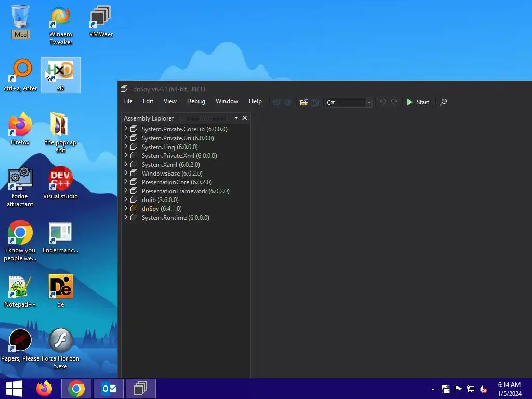Click the dnSpy Undo icon
Screen dimensions: 532x399
[383, 102]
